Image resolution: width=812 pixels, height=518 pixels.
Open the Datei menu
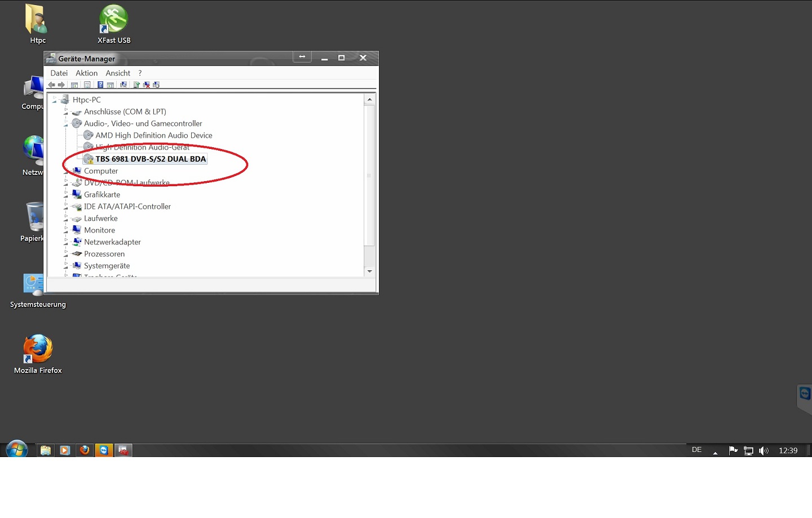(59, 73)
